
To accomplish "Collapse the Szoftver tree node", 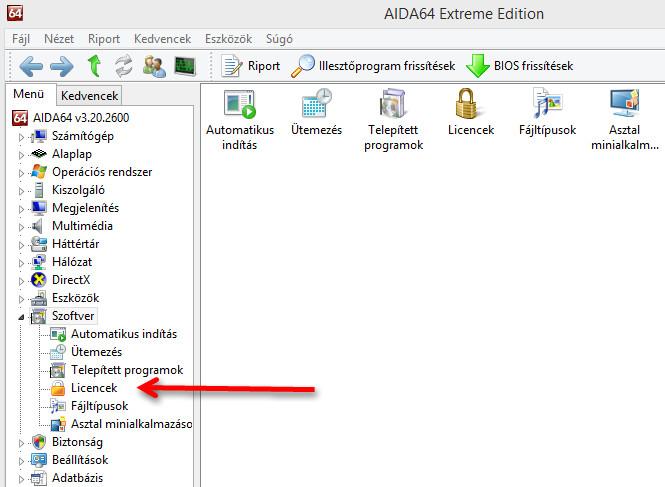I will click(21, 317).
